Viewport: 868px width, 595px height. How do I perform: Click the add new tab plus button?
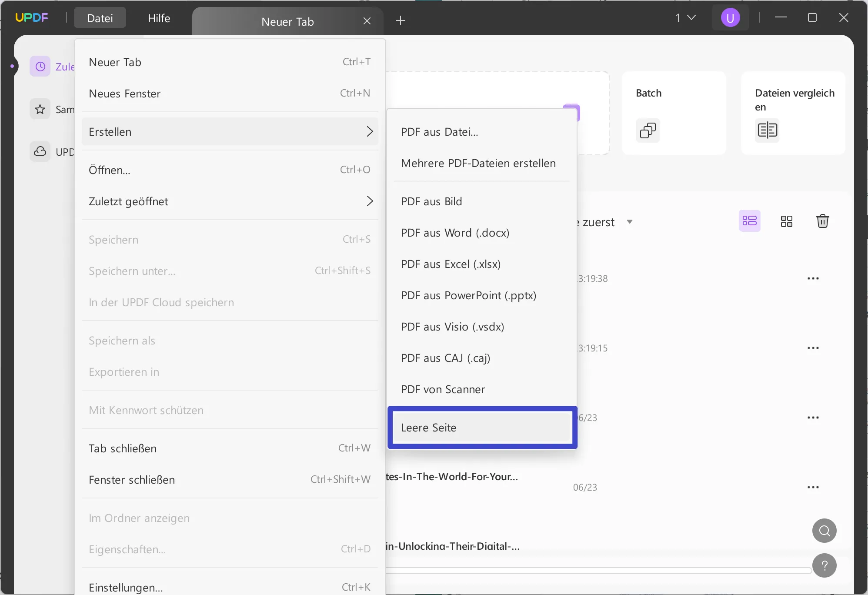point(401,20)
